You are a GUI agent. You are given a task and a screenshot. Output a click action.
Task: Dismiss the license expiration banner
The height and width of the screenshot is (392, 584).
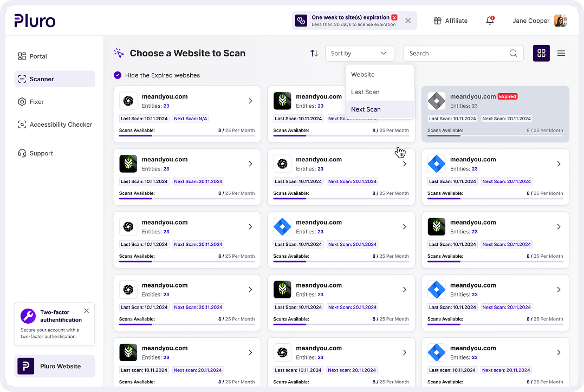point(408,21)
